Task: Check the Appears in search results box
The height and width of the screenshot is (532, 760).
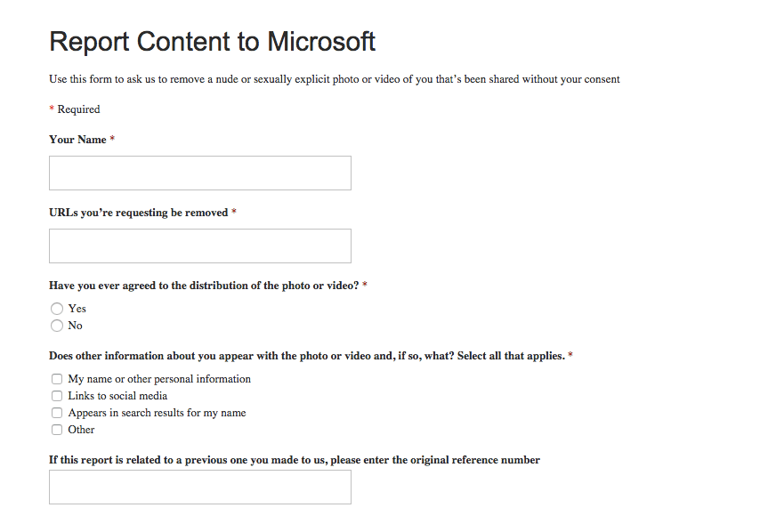Action: (57, 413)
